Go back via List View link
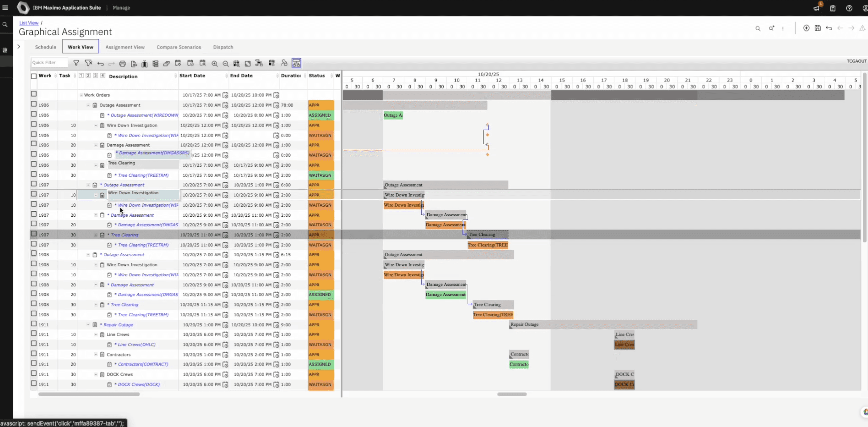The height and width of the screenshot is (427, 868). (29, 23)
